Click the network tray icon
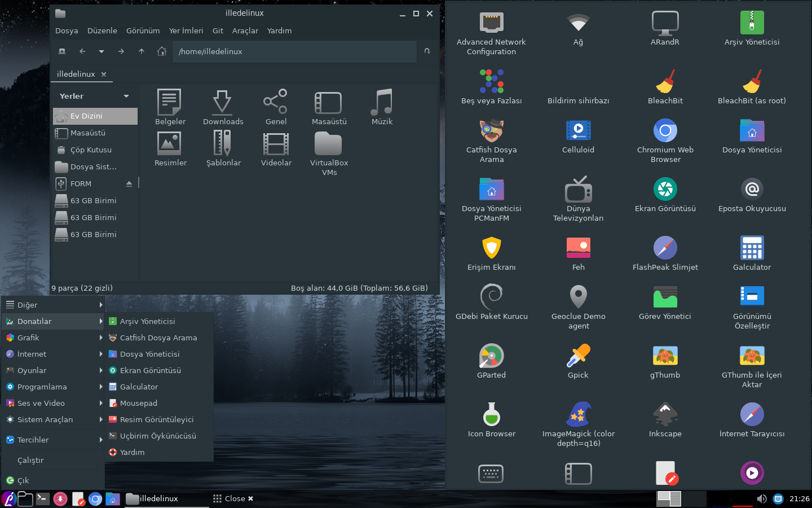812x508 pixels. pyautogui.click(x=778, y=499)
